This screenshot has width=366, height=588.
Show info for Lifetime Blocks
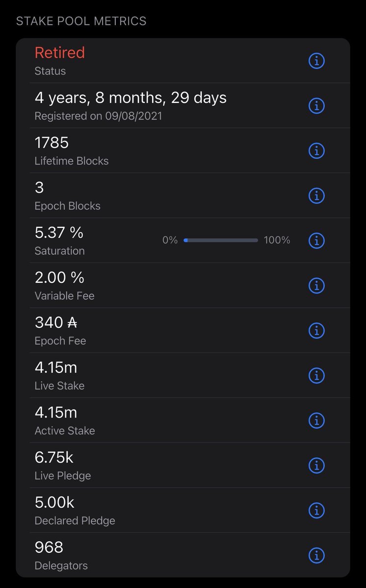coord(316,151)
